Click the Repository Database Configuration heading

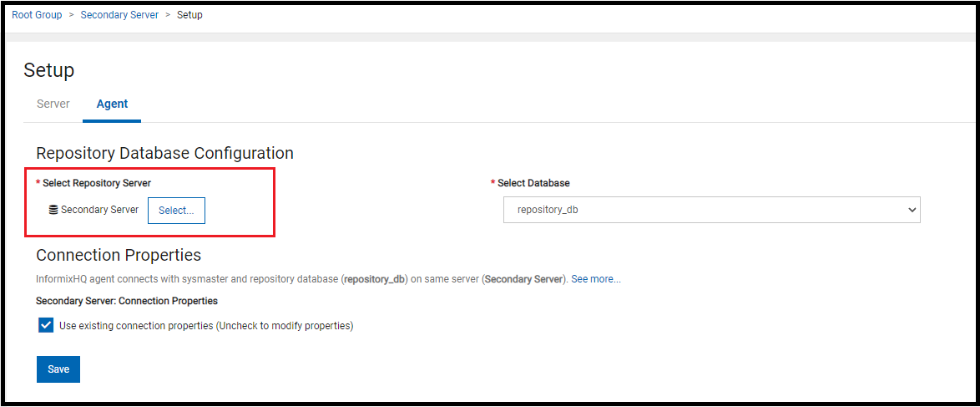click(x=164, y=153)
